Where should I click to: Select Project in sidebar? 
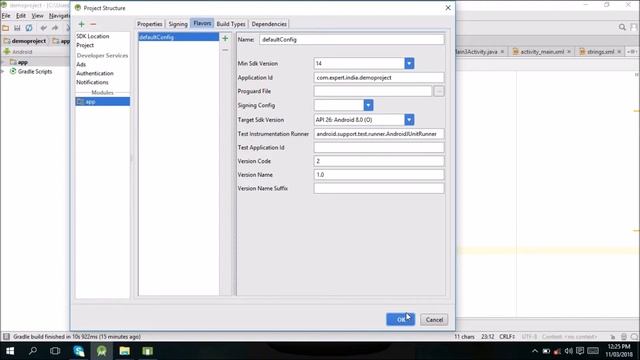click(85, 45)
